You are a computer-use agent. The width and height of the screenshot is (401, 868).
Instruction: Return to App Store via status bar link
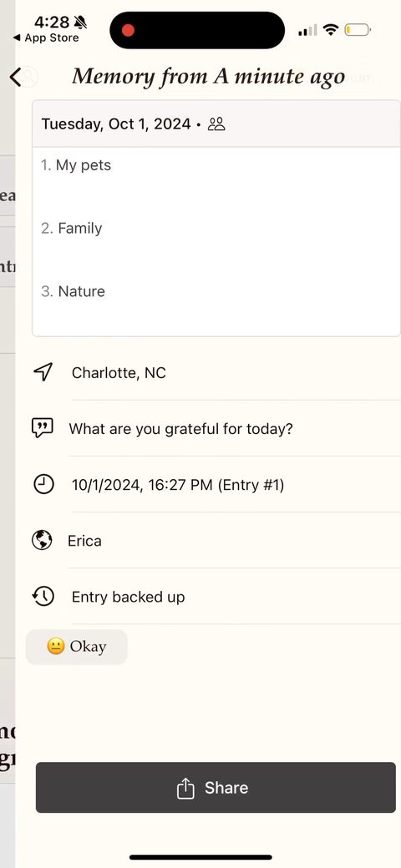[x=46, y=38]
